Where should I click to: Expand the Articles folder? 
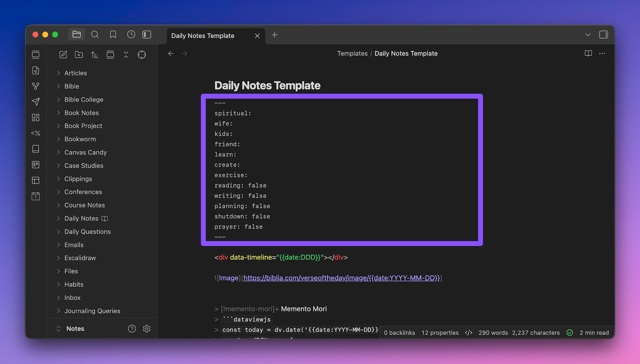(x=58, y=73)
